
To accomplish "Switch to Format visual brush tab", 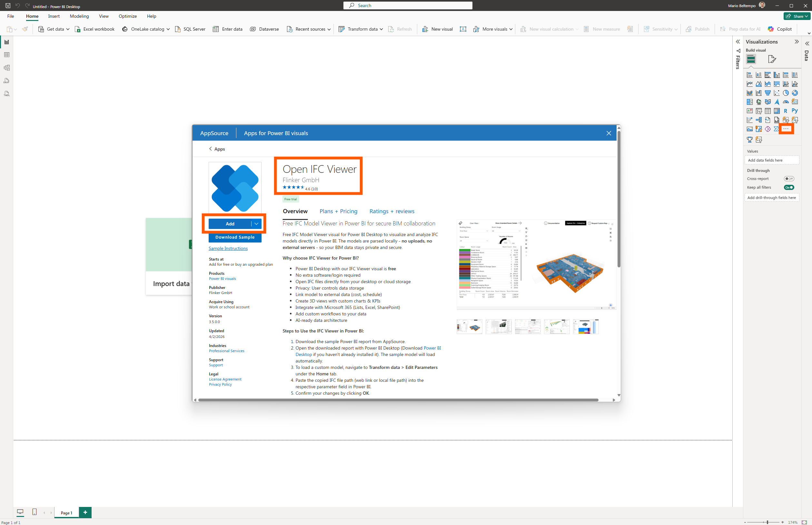I will 772,59.
